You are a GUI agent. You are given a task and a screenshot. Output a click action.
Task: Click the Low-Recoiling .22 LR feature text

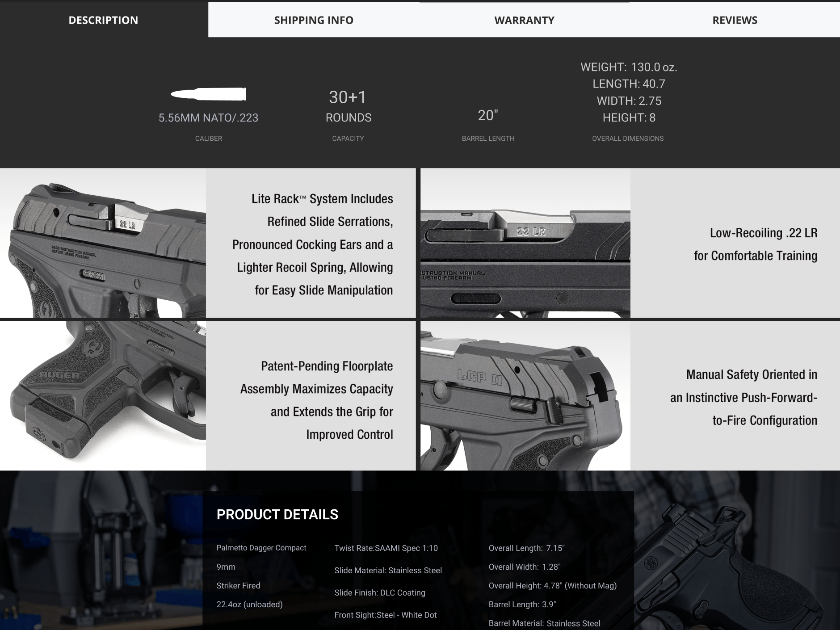[755, 244]
